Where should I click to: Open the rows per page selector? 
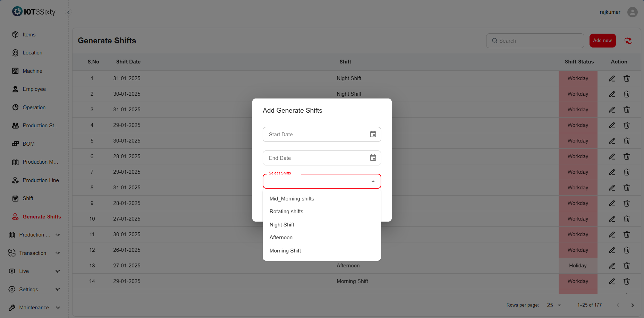554,305
